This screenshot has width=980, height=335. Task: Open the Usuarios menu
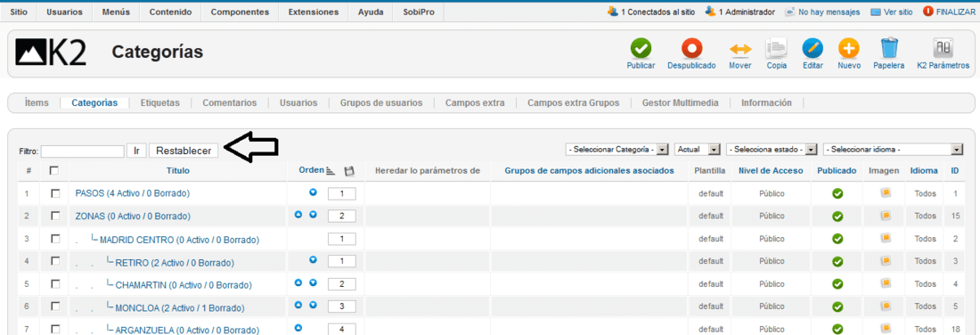pos(64,12)
